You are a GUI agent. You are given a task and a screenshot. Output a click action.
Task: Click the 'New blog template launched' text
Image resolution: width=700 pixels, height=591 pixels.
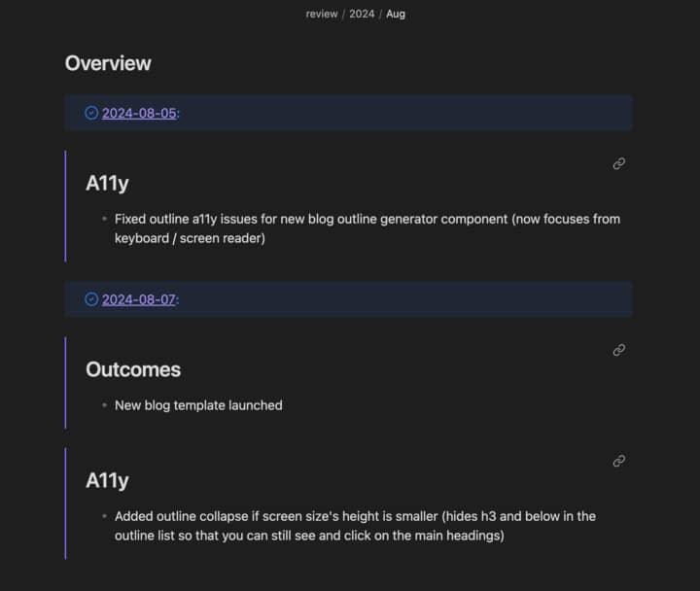(x=198, y=405)
